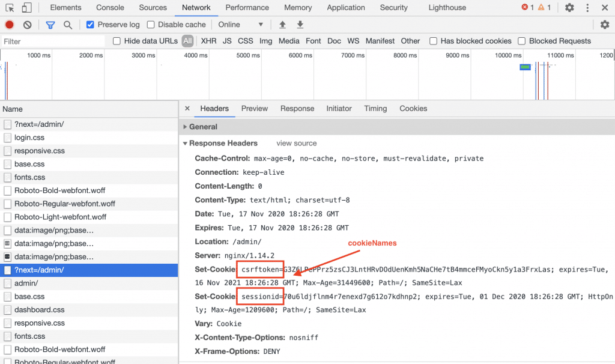Select the Preview tab in request details
The height and width of the screenshot is (364, 615).
point(255,109)
